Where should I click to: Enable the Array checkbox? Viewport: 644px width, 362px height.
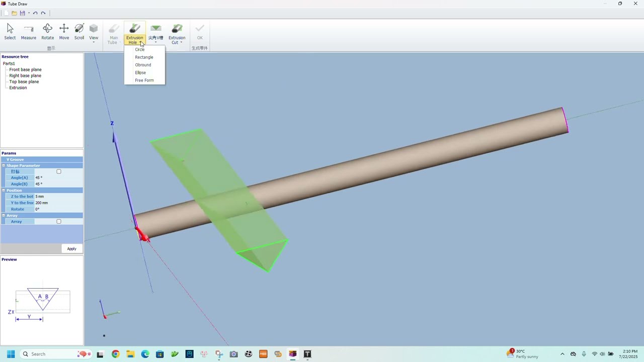pyautogui.click(x=59, y=221)
